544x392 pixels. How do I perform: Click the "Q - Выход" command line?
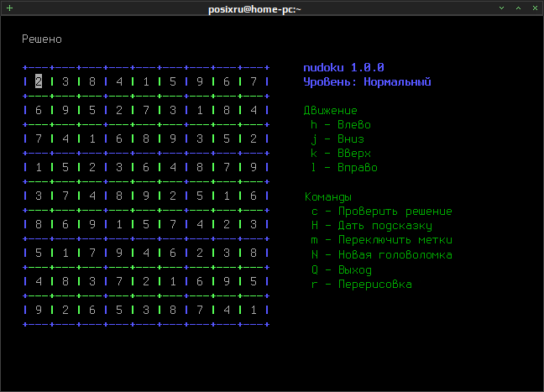tap(342, 269)
